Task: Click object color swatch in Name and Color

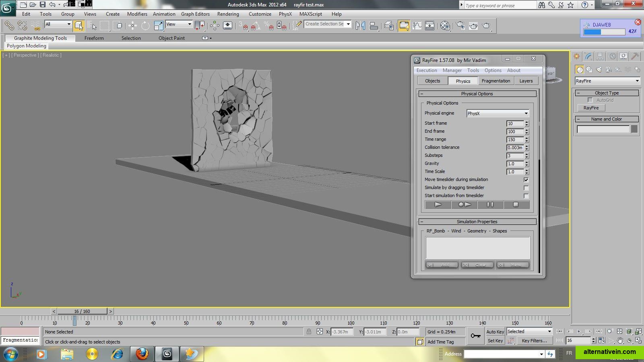Action: coord(634,129)
